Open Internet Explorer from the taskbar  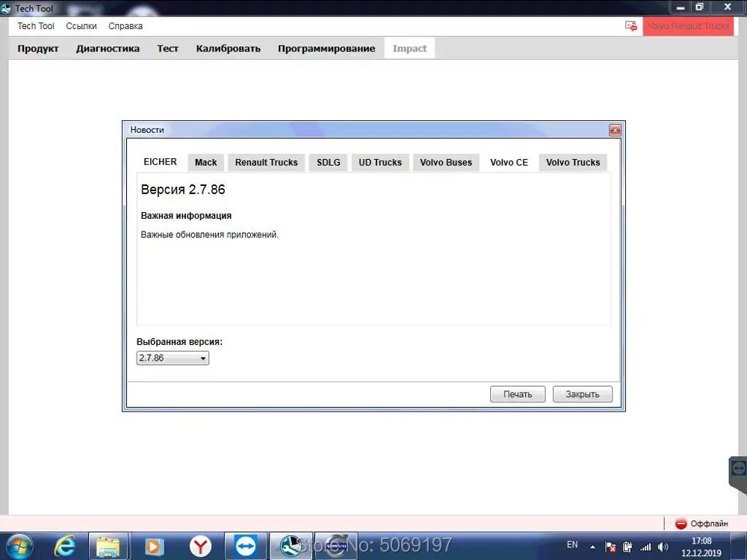pyautogui.click(x=65, y=547)
